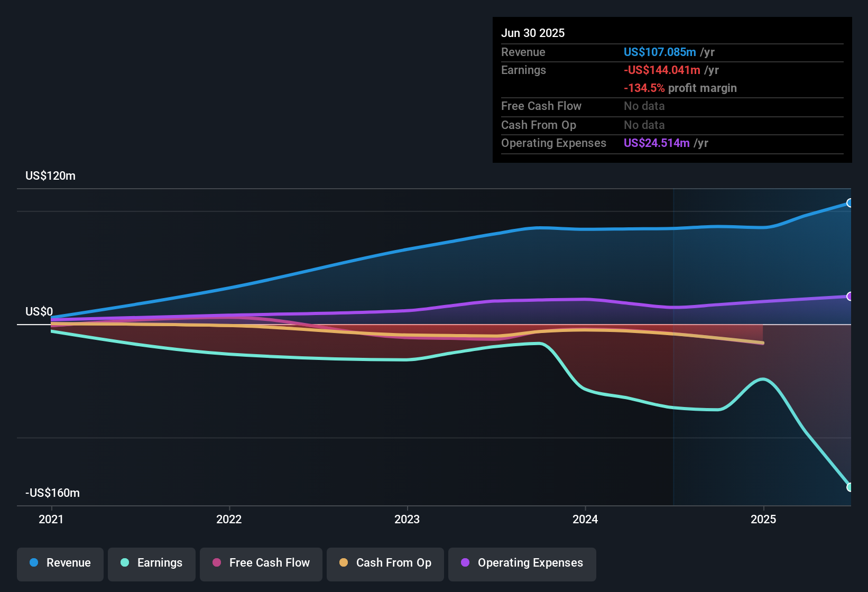Click the -US$160m y-axis label

pyautogui.click(x=52, y=493)
